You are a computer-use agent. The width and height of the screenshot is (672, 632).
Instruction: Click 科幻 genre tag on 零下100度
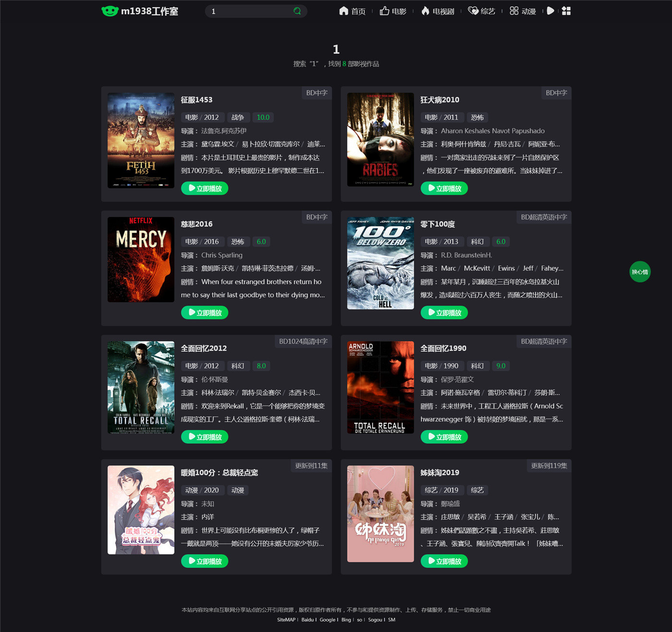(477, 242)
